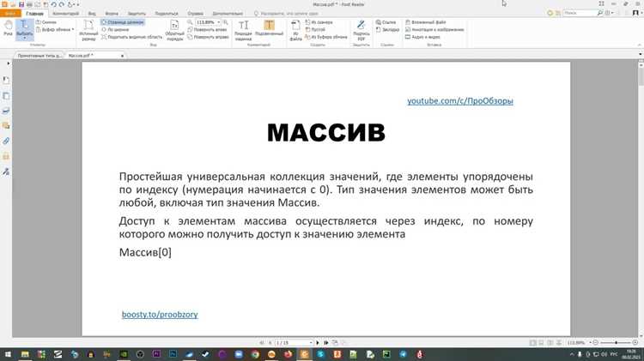Click the Search (Поиск) input field
This screenshot has height=361, width=644.
(580, 13)
